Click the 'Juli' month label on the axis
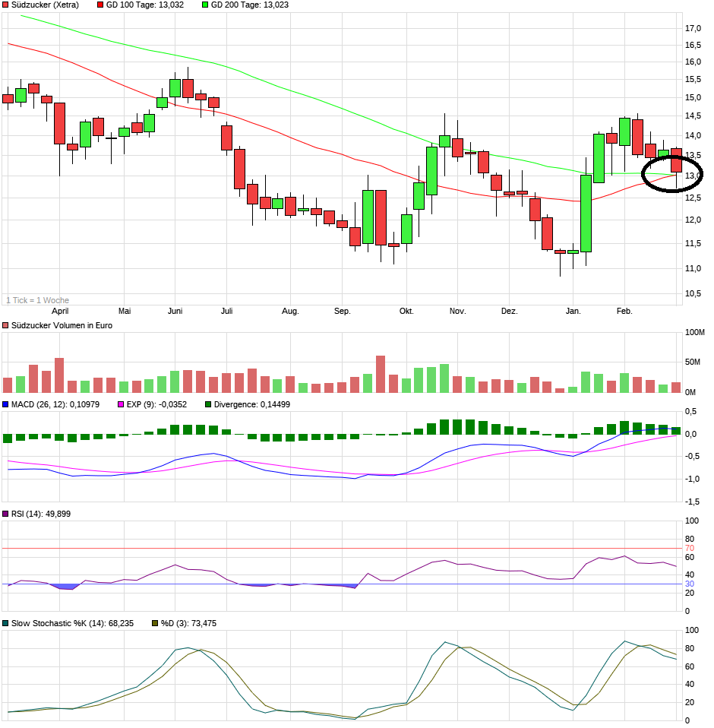The height and width of the screenshot is (728, 714). (x=226, y=311)
